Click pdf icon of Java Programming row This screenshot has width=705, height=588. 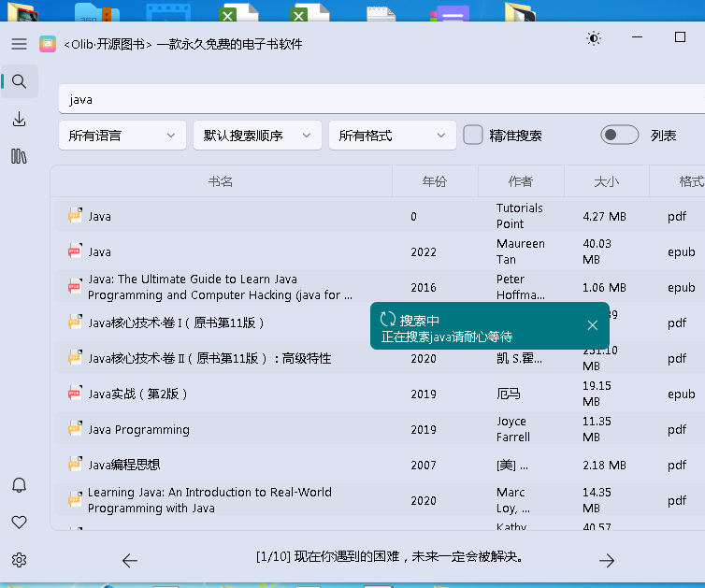coord(75,428)
